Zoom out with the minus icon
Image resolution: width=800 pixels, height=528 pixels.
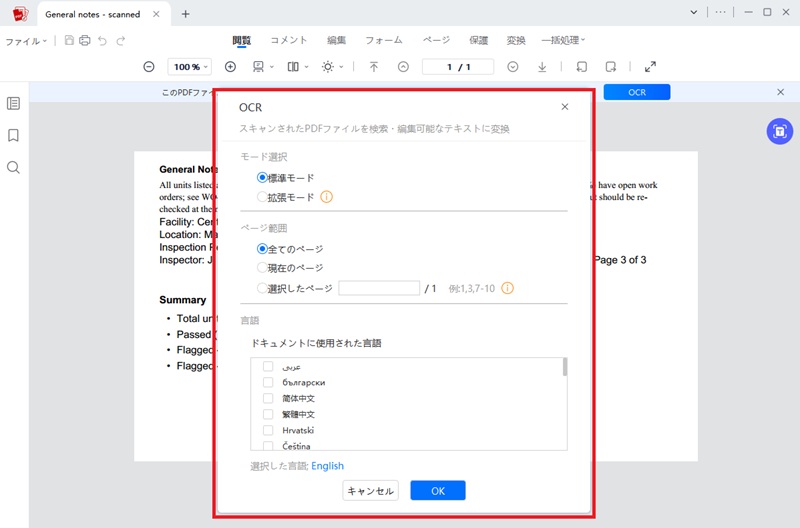[148, 67]
